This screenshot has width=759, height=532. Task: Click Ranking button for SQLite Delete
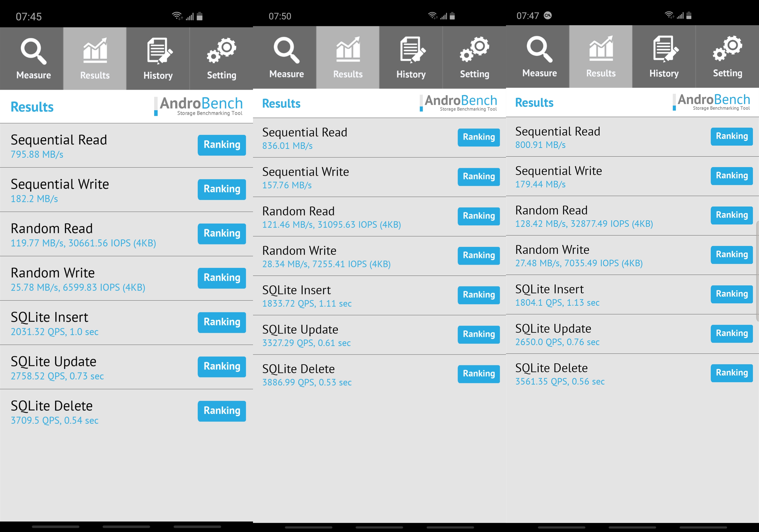click(222, 410)
